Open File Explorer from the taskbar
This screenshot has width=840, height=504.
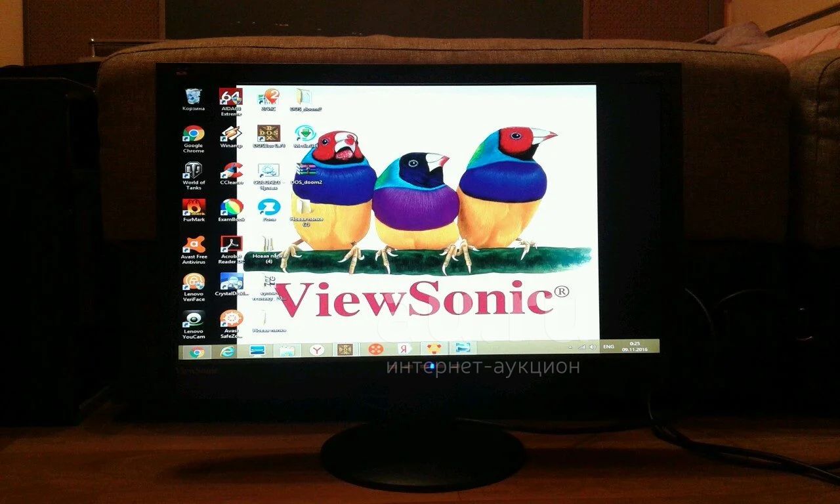[x=287, y=350]
